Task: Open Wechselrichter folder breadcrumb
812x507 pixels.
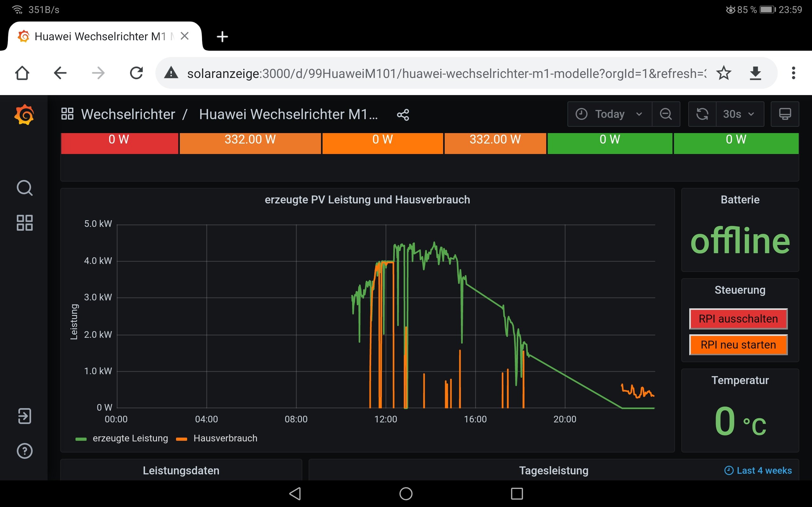Action: (x=128, y=114)
